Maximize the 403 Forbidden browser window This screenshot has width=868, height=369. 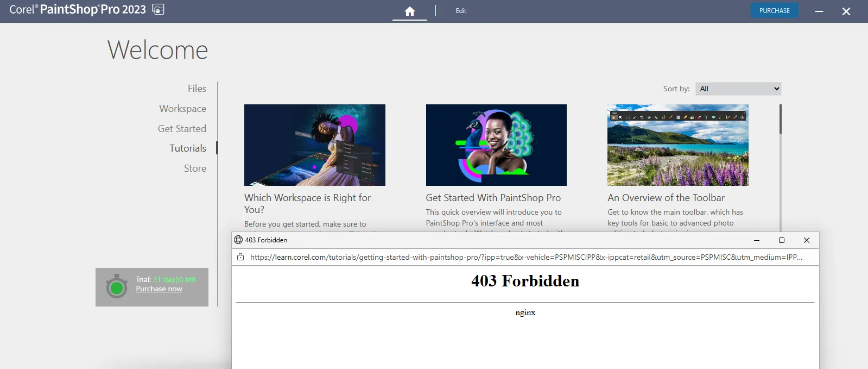click(x=782, y=240)
